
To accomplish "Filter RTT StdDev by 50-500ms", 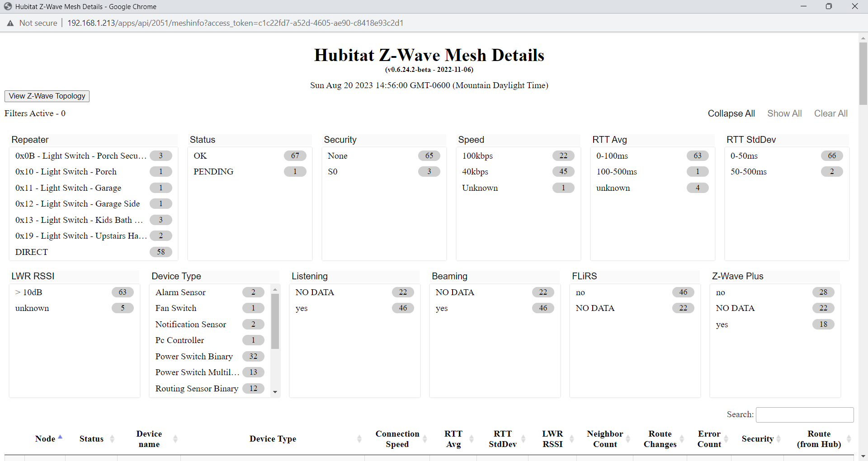I will [787, 172].
